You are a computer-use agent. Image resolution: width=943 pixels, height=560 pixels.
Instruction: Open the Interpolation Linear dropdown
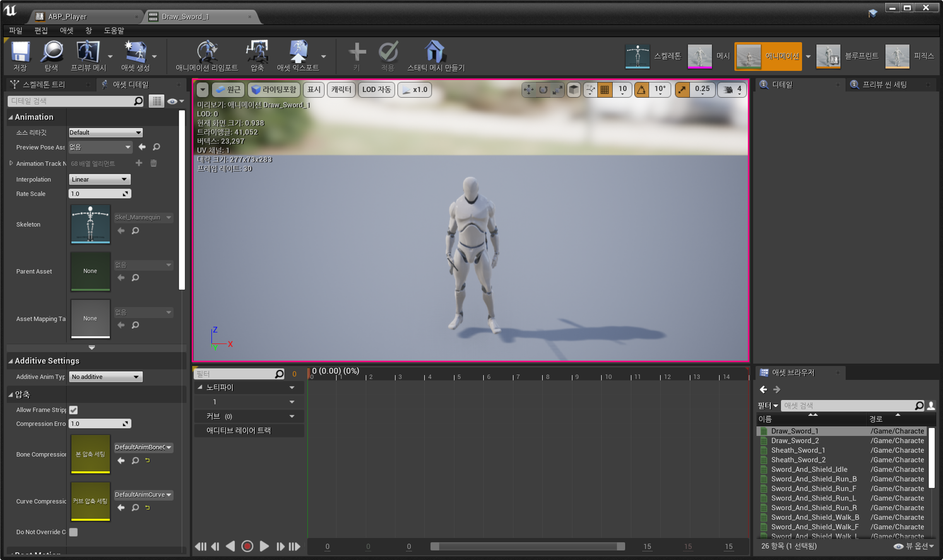tap(100, 179)
